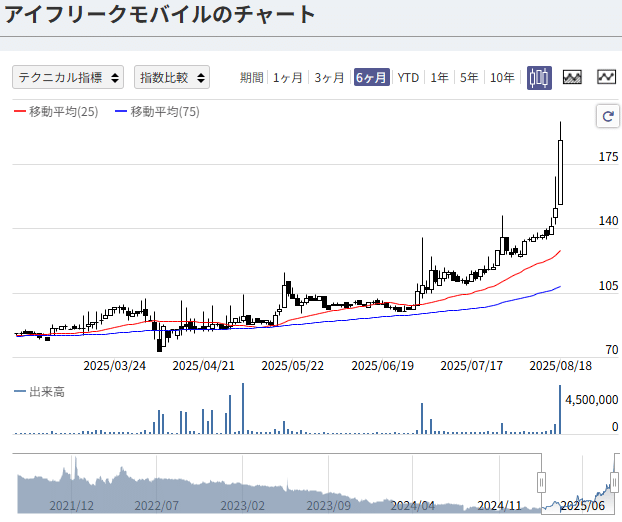Select candlestick chart type icon

pos(539,77)
